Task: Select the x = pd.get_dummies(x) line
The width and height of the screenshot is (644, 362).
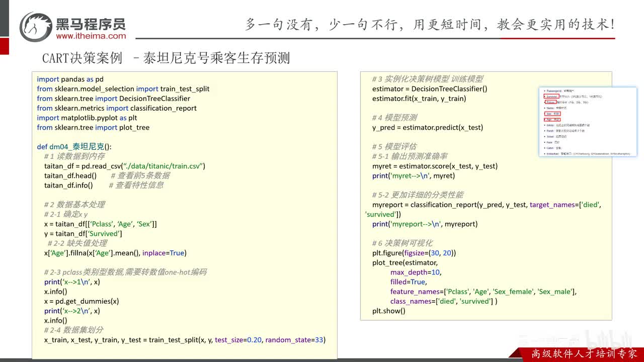Action: (82, 301)
